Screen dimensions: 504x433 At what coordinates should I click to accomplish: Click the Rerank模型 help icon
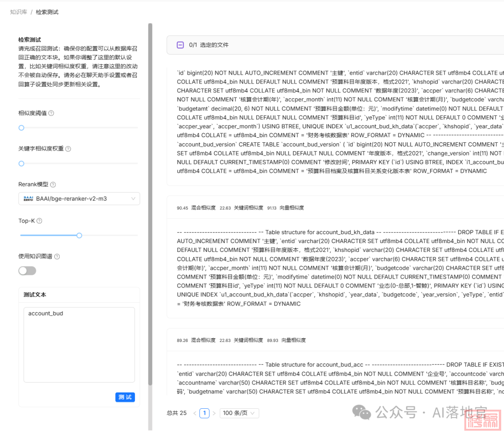pyautogui.click(x=53, y=185)
